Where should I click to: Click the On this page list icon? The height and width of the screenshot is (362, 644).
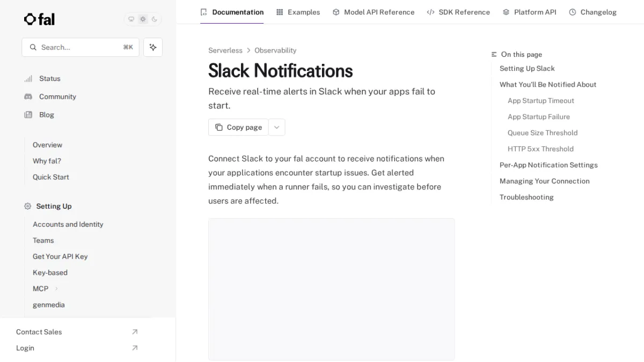[494, 54]
